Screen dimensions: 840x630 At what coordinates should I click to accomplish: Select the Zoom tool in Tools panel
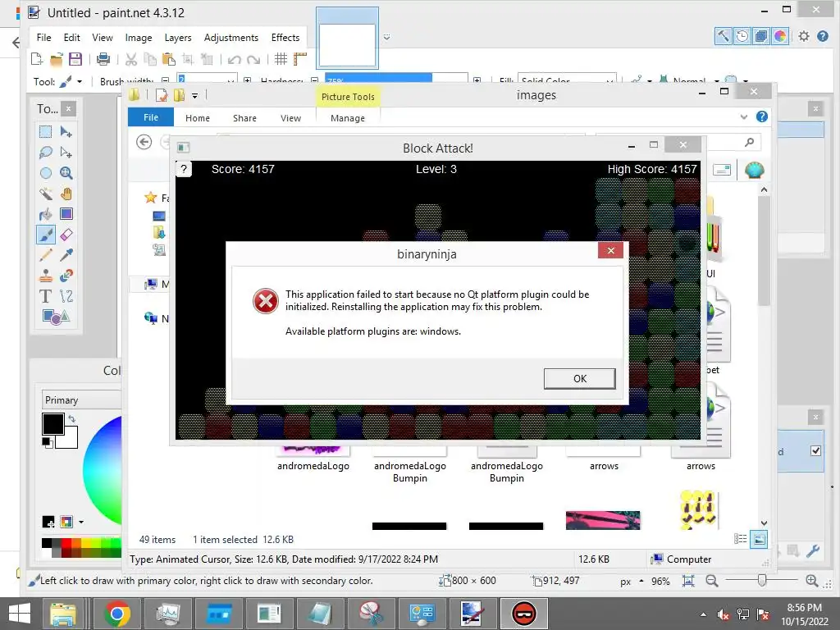(x=66, y=173)
